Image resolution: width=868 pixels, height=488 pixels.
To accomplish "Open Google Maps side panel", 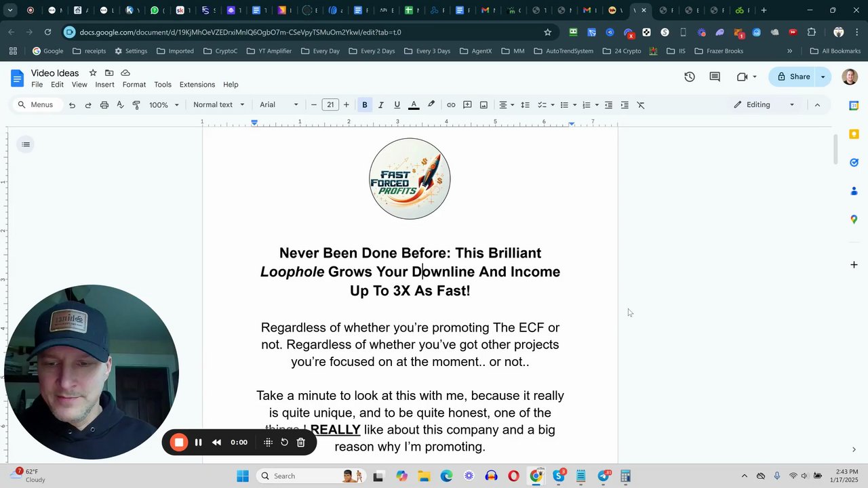I will (x=854, y=220).
